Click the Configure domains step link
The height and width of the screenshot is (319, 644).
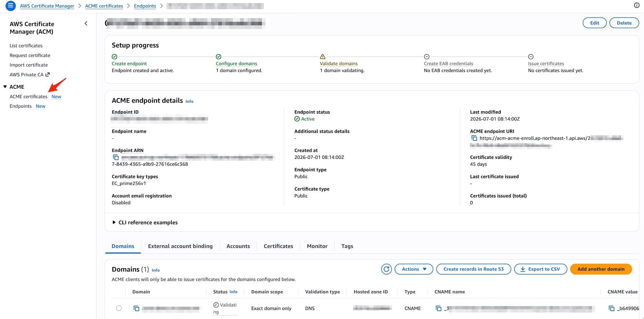(x=236, y=64)
